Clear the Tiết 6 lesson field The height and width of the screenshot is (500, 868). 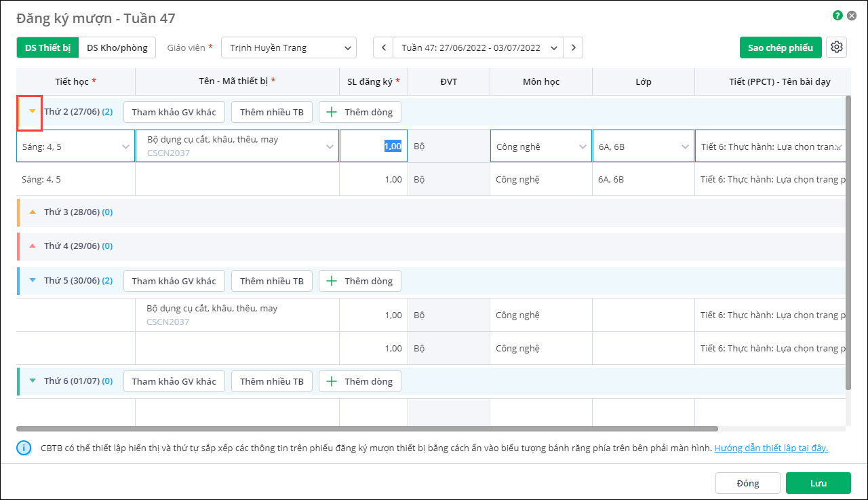point(838,147)
